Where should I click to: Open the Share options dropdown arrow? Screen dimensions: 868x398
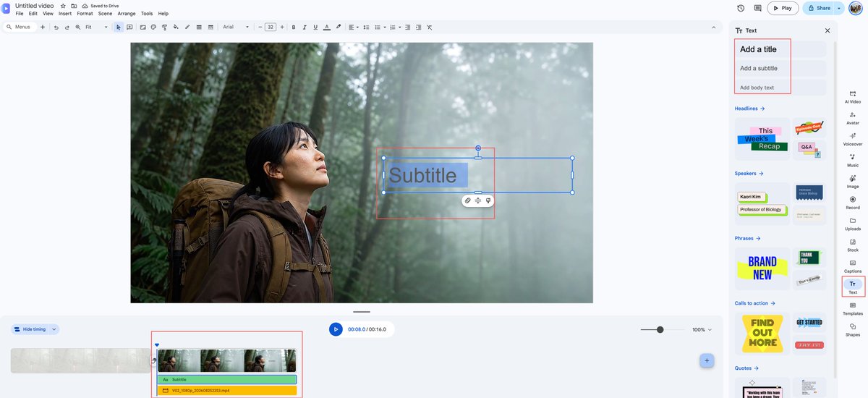click(x=839, y=8)
